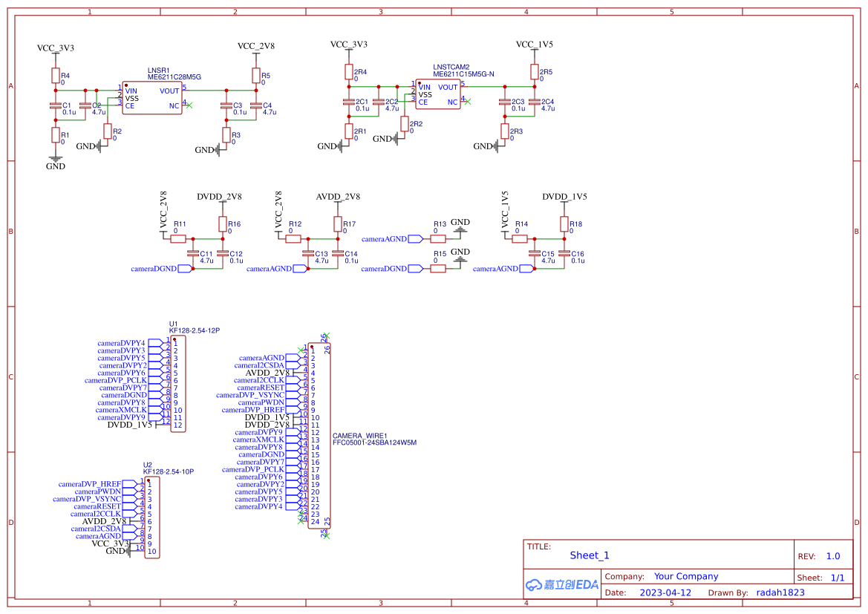Select resistor R4 near VCC_3V3
The width and height of the screenshot is (868, 614).
click(56, 74)
